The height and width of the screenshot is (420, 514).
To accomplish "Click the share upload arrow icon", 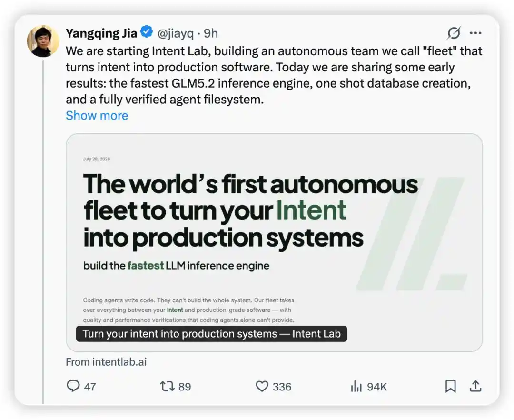I will [x=475, y=386].
